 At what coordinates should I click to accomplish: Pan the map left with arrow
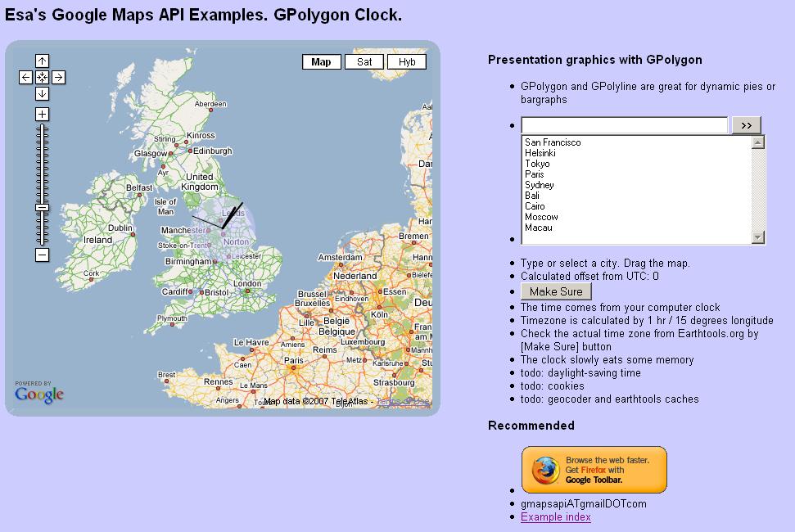(x=26, y=77)
